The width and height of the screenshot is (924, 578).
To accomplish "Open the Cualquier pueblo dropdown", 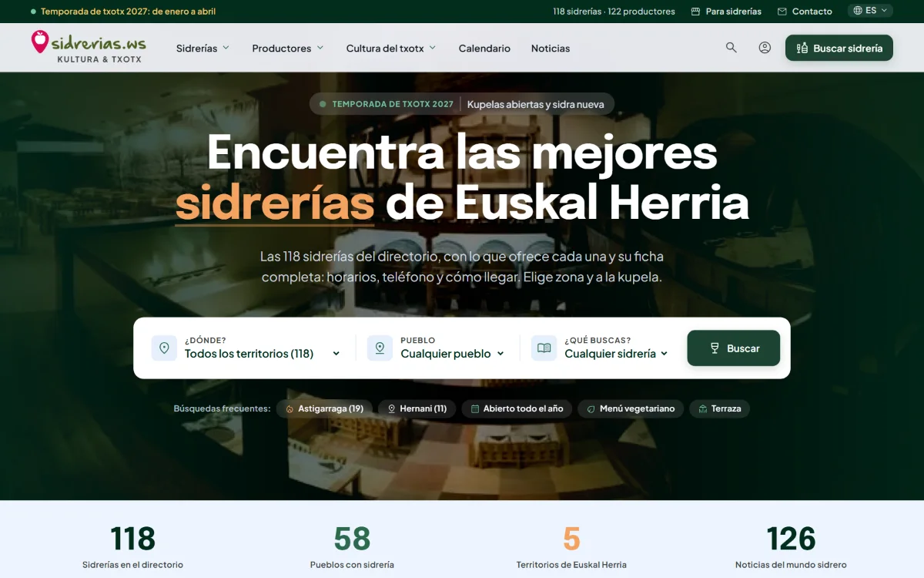I will coord(452,354).
